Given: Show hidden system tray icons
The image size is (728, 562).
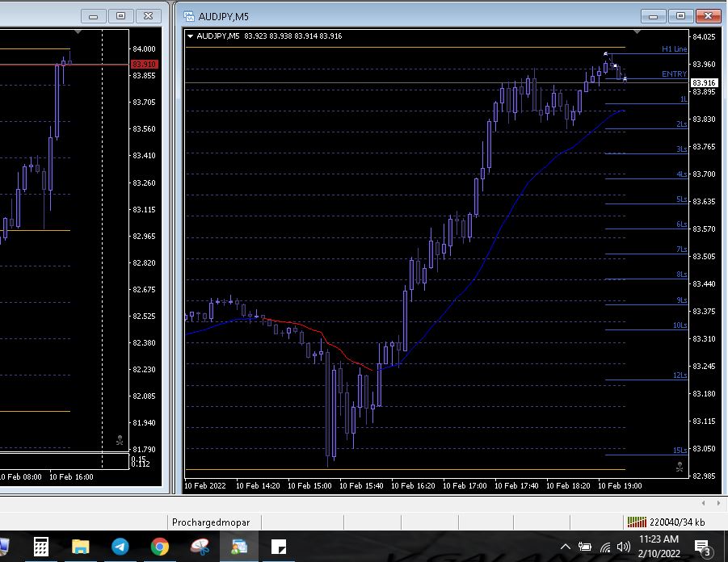Looking at the screenshot, I should coord(565,547).
